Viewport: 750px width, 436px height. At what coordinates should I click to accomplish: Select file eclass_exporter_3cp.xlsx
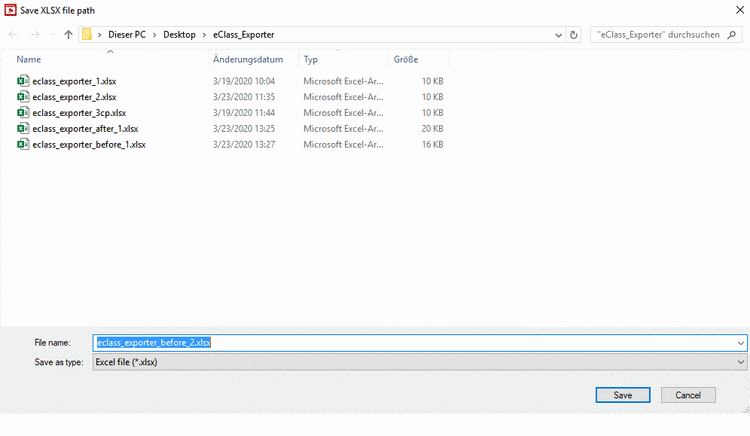pos(79,113)
